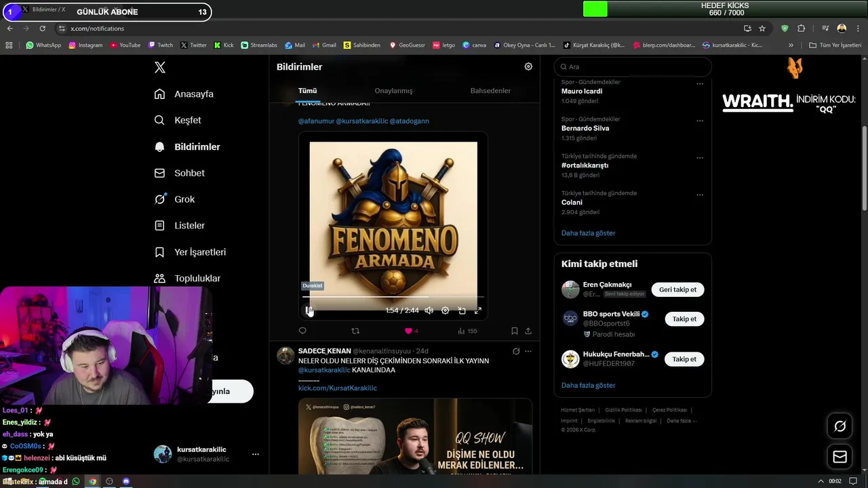This screenshot has height=488, width=868.
Task: Open Streamlabs bookmark
Action: [x=258, y=45]
